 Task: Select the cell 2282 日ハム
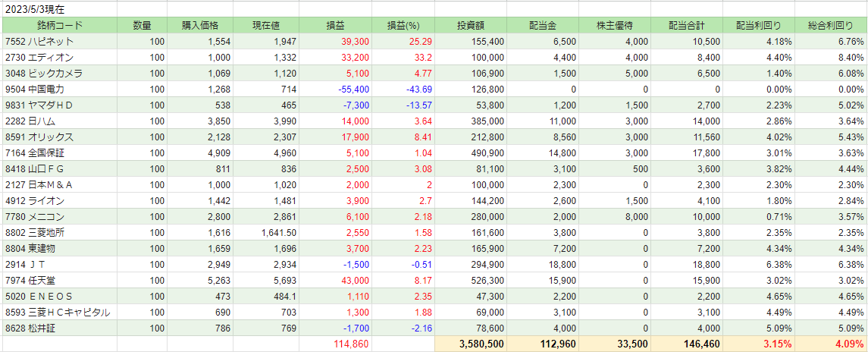(59, 121)
